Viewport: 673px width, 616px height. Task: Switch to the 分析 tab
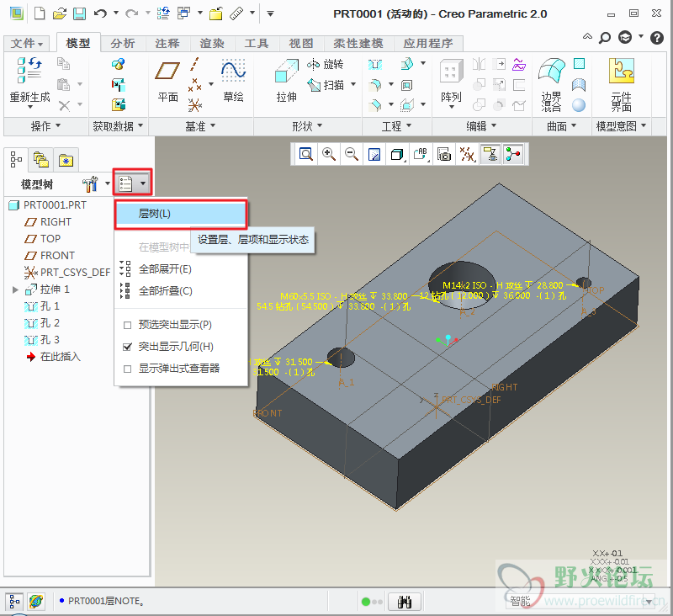[123, 44]
